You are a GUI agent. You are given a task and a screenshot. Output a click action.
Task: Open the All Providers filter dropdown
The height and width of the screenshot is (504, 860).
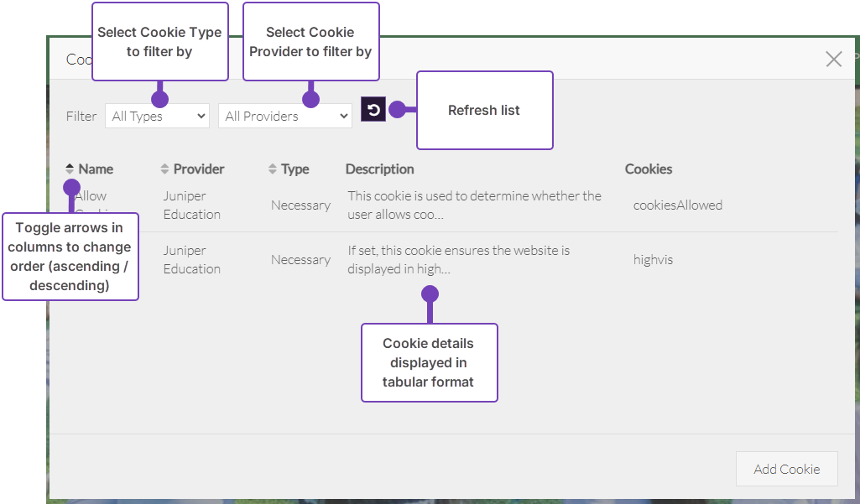pos(284,117)
